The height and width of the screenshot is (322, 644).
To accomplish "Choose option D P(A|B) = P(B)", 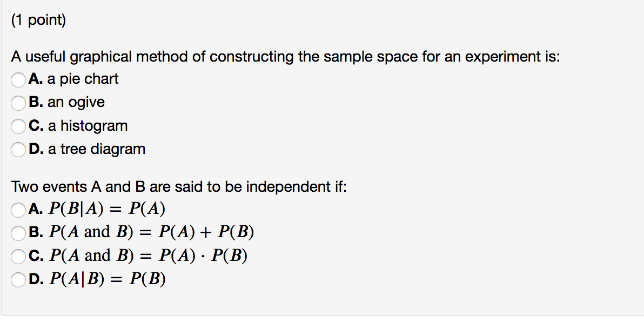I will tap(18, 280).
